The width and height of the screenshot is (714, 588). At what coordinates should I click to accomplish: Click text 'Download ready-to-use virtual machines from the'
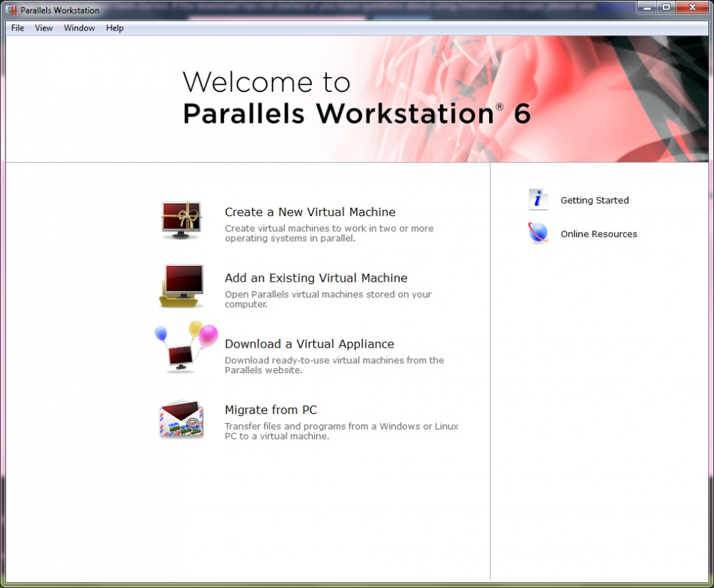tap(334, 360)
